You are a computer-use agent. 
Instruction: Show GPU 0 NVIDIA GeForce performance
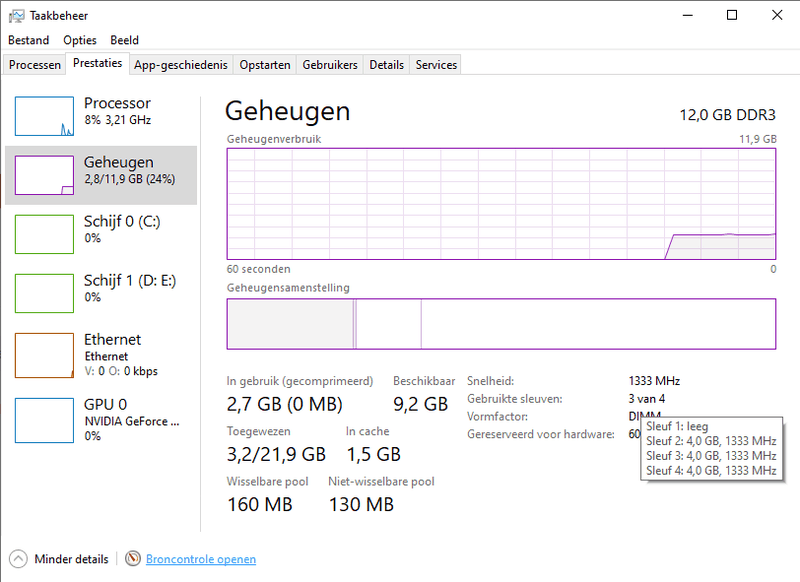coord(100,419)
